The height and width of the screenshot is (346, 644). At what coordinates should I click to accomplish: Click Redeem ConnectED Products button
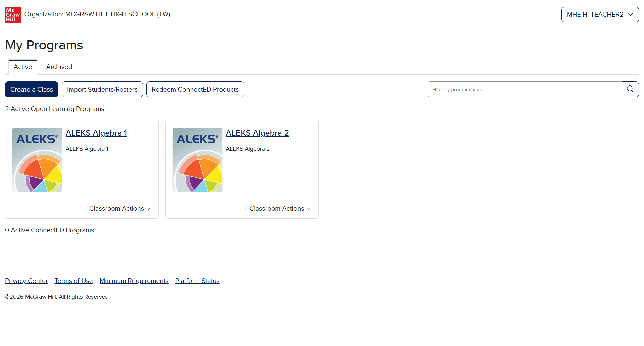195,89
